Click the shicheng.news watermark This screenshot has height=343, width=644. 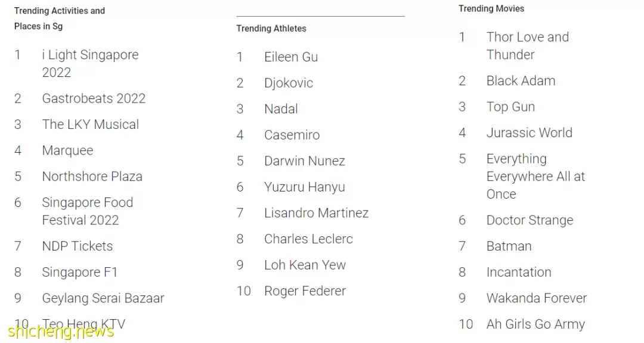pyautogui.click(x=60, y=331)
